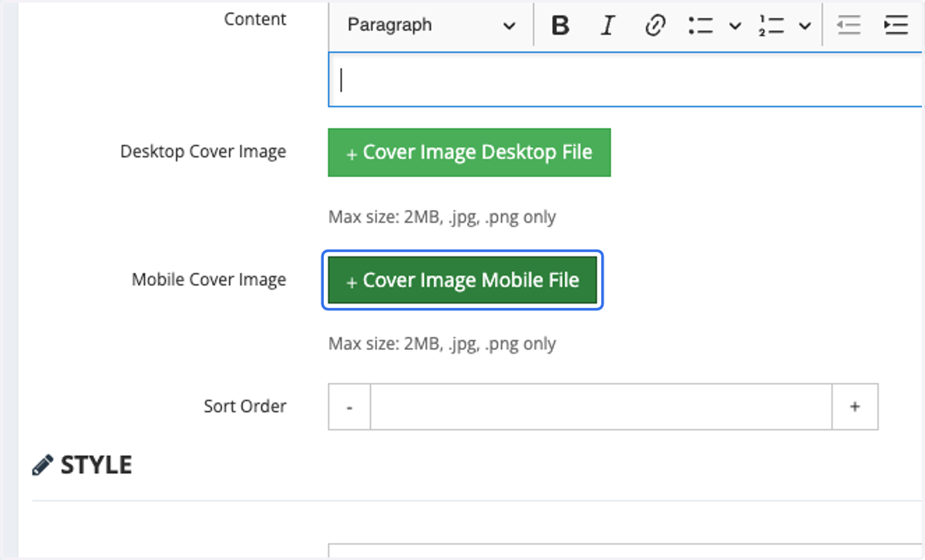Click the Sort Order label

[x=244, y=406]
